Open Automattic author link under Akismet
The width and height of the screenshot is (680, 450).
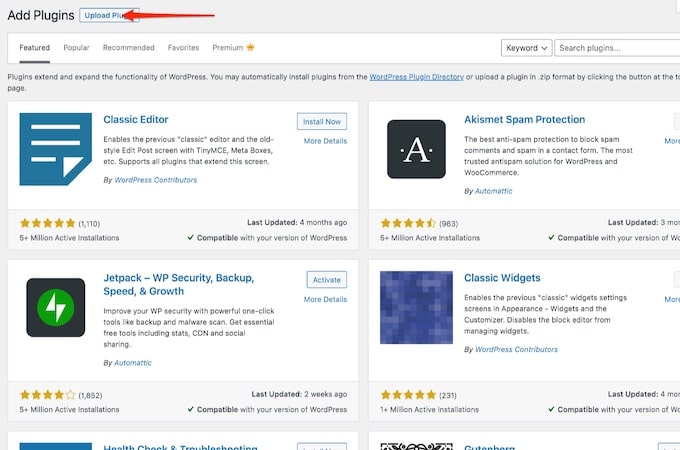click(x=494, y=191)
